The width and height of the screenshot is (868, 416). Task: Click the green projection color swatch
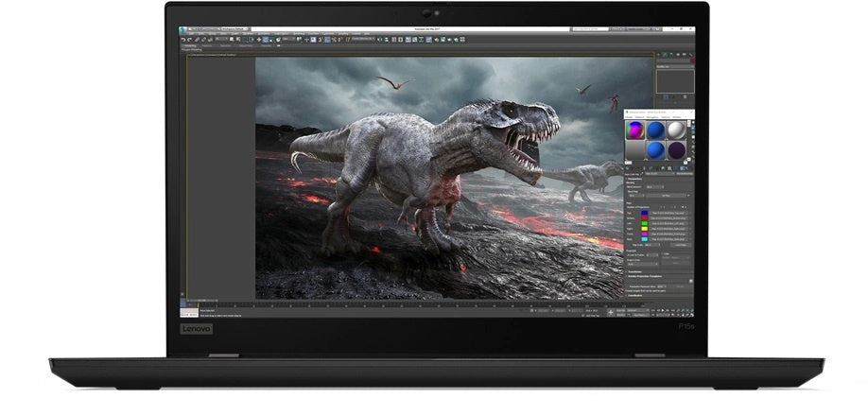click(644, 223)
